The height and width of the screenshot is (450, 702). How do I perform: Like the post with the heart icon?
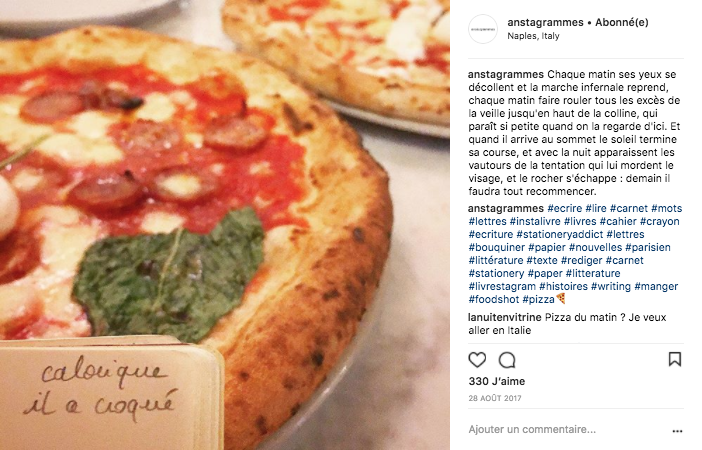pos(477,360)
